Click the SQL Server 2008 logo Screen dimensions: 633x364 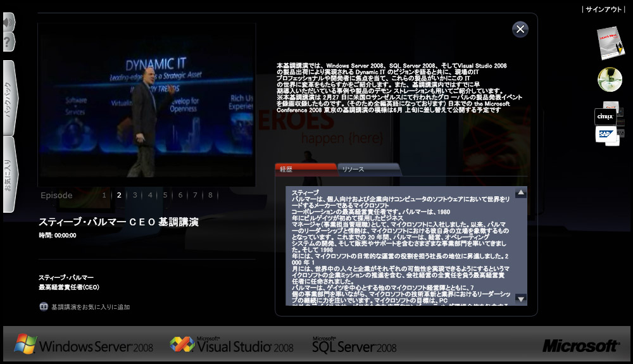[x=354, y=345]
